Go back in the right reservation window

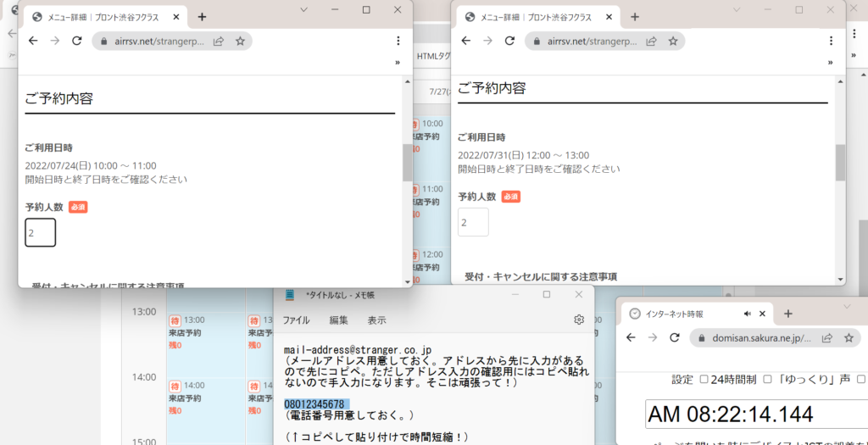(x=465, y=41)
